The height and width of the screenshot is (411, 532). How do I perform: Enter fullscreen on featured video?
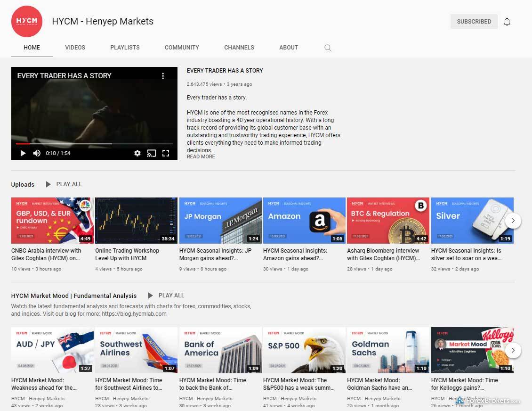click(166, 153)
